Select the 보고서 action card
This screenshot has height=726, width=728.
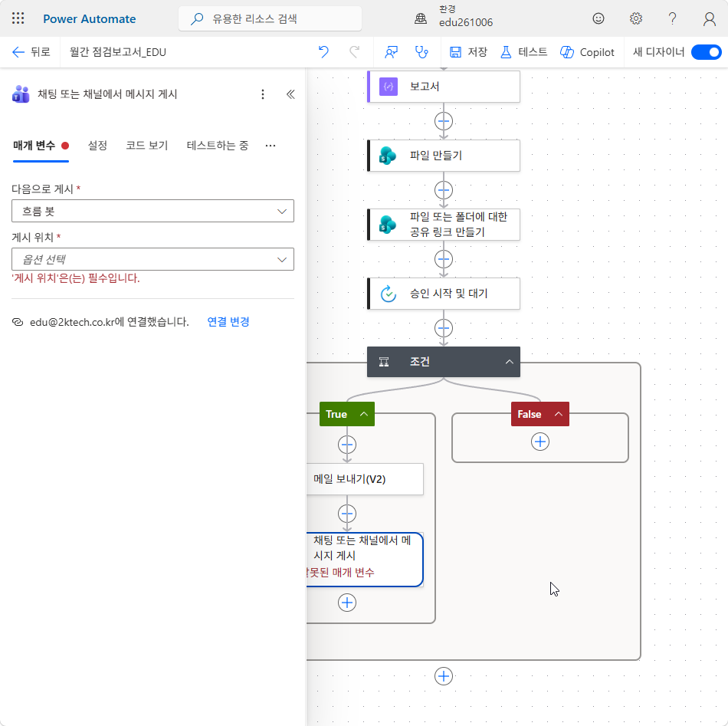point(444,87)
